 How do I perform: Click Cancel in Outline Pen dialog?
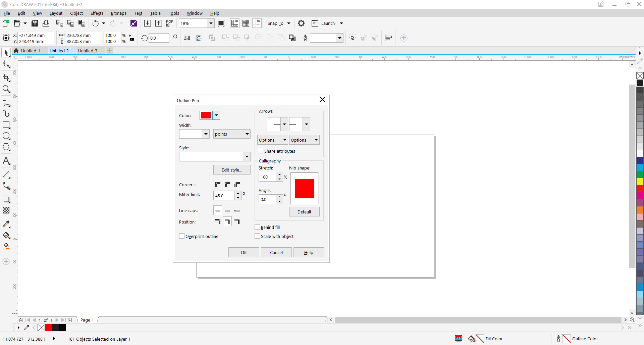pyautogui.click(x=276, y=252)
